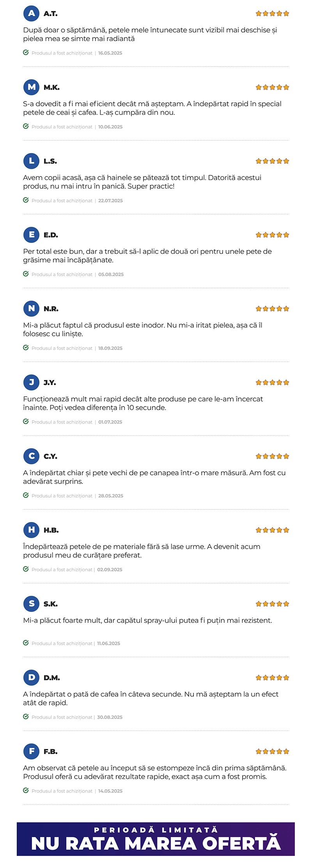Click the 'M' avatar for reviewer M.K.

[32, 87]
